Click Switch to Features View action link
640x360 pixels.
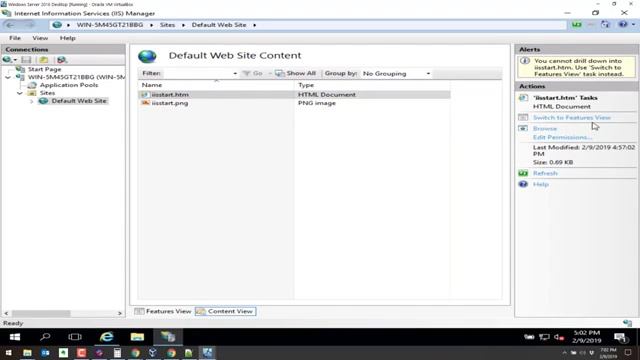click(571, 118)
